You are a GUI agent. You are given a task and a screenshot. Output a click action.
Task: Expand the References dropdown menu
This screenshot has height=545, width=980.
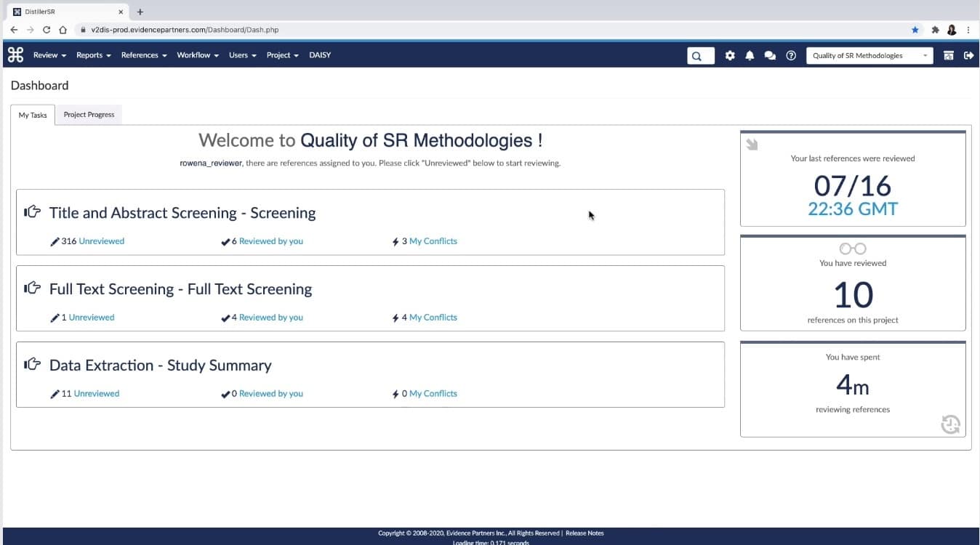coord(144,55)
